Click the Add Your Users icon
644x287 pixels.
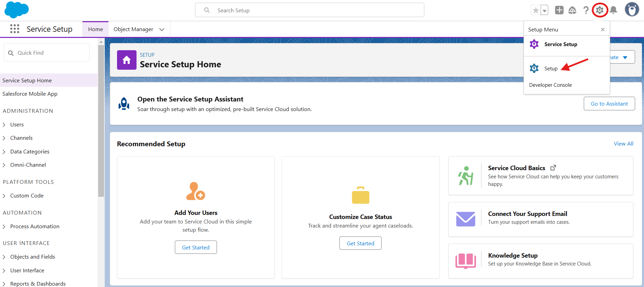coord(195,191)
